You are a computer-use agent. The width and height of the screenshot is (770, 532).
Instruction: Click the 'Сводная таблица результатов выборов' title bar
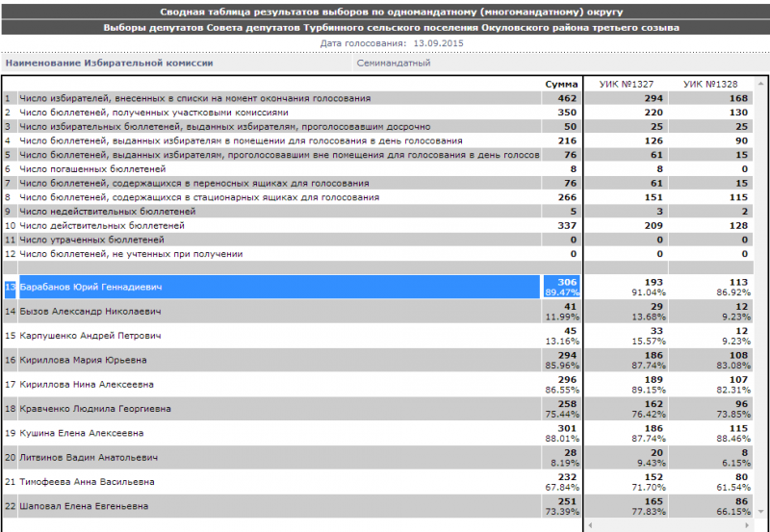pos(385,12)
